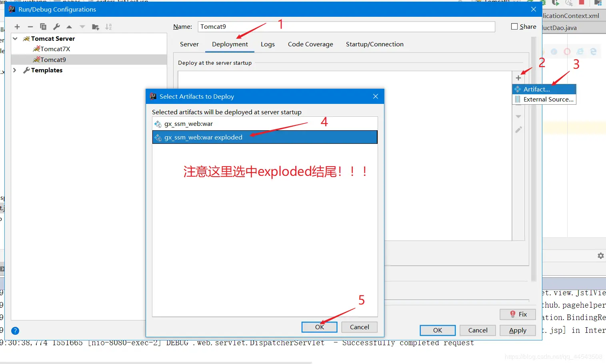The image size is (606, 364).
Task: Open help question mark icon
Action: [15, 331]
